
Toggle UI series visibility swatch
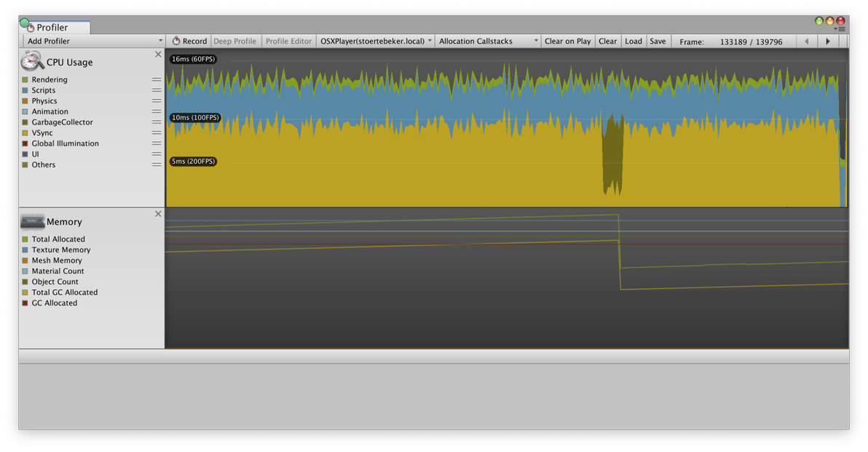coord(25,154)
